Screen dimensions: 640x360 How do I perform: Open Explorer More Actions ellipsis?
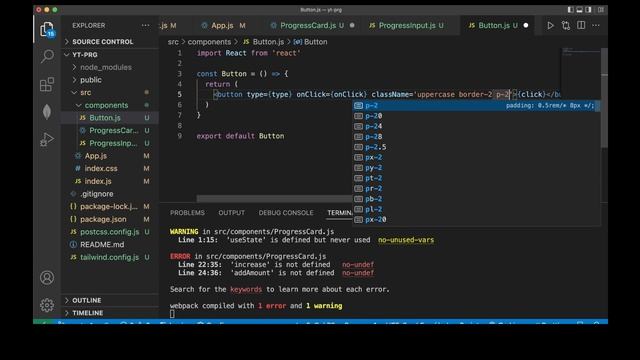pos(145,25)
